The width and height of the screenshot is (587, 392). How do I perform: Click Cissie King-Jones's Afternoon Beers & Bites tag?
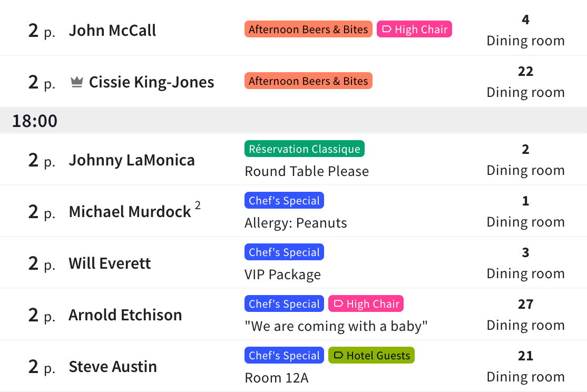(x=308, y=81)
